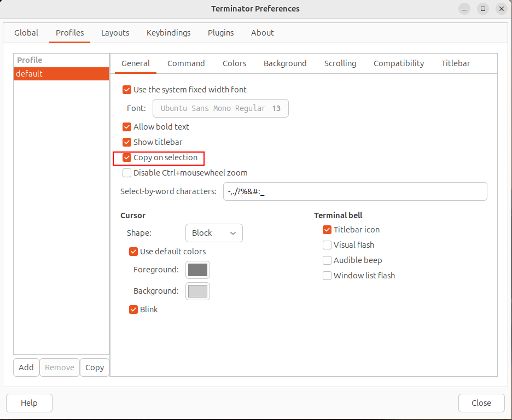The width and height of the screenshot is (512, 420).
Task: Open the Background sub-tab
Action: 285,63
